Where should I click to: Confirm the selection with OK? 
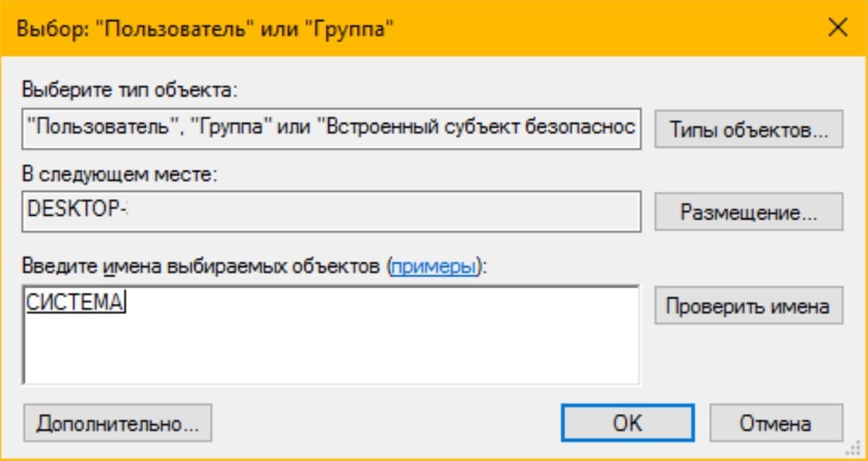click(x=627, y=423)
